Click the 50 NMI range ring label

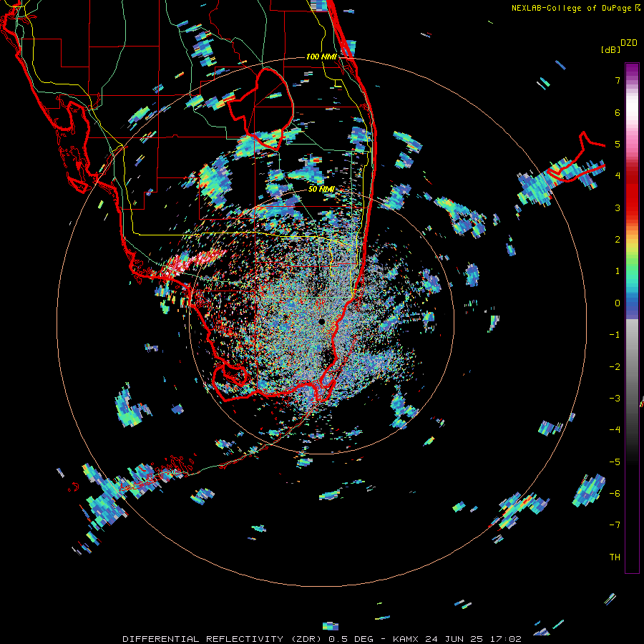pos(321,189)
